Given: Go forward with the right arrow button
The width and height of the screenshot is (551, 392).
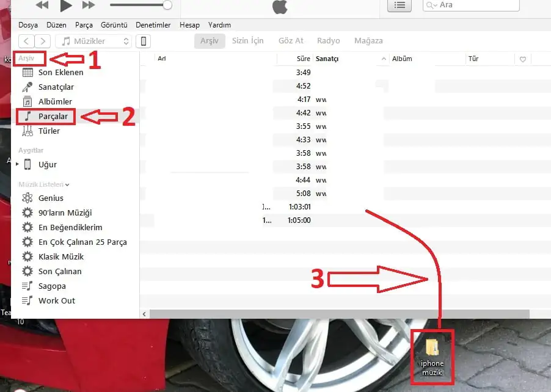Looking at the screenshot, I should tap(43, 41).
